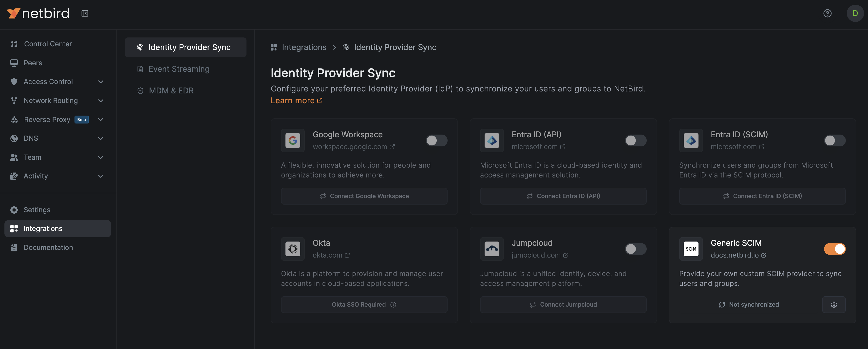Click external link icon beside okta.com

[x=347, y=255]
